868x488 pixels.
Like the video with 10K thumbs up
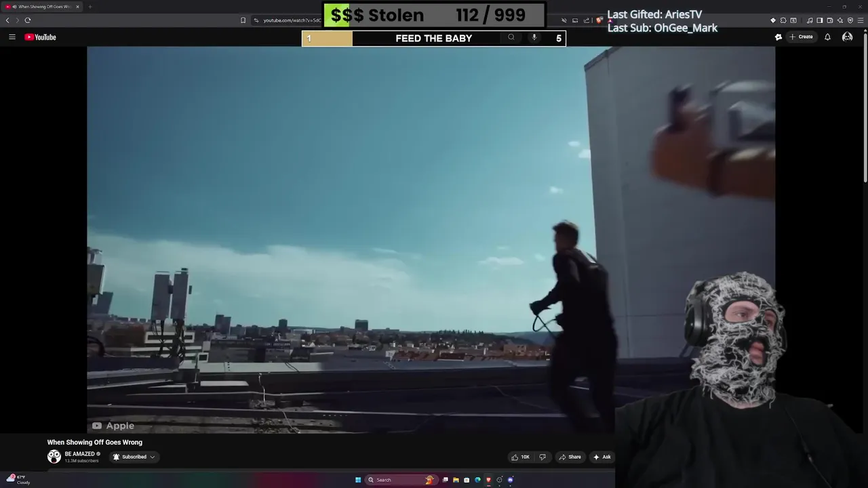[521, 457]
